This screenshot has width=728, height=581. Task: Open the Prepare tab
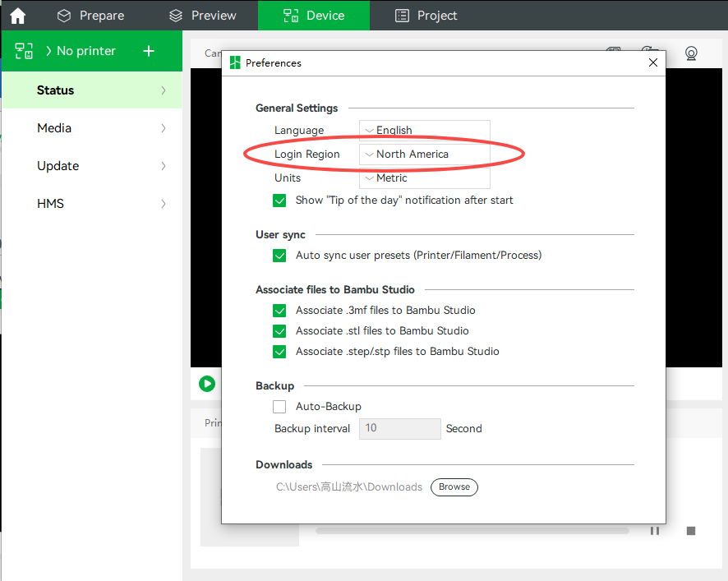click(x=90, y=16)
